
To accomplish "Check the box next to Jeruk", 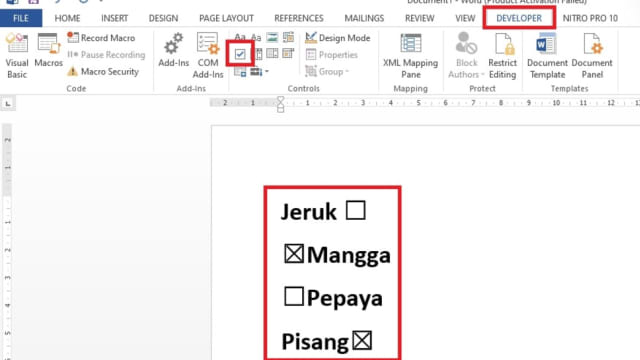I will click(356, 211).
